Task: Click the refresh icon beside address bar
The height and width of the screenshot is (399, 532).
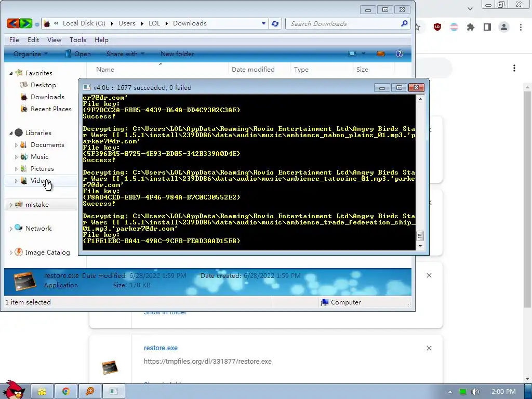Action: click(275, 23)
